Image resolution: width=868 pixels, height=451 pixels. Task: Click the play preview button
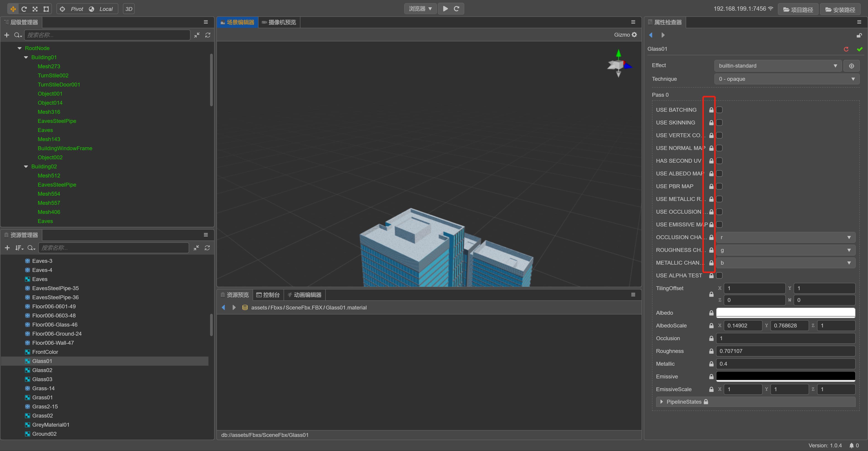point(445,9)
